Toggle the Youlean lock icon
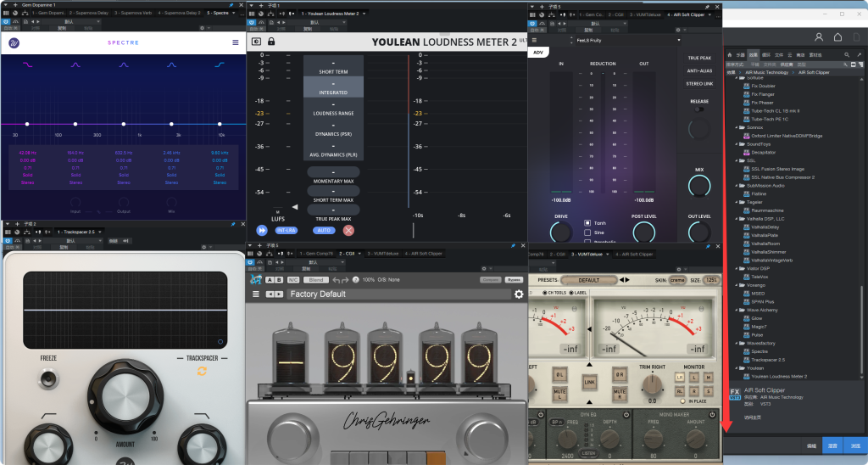This screenshot has height=465, width=868. pyautogui.click(x=271, y=42)
